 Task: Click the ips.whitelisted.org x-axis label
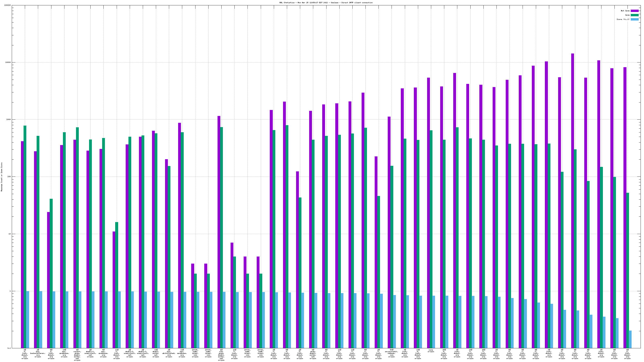point(169,353)
